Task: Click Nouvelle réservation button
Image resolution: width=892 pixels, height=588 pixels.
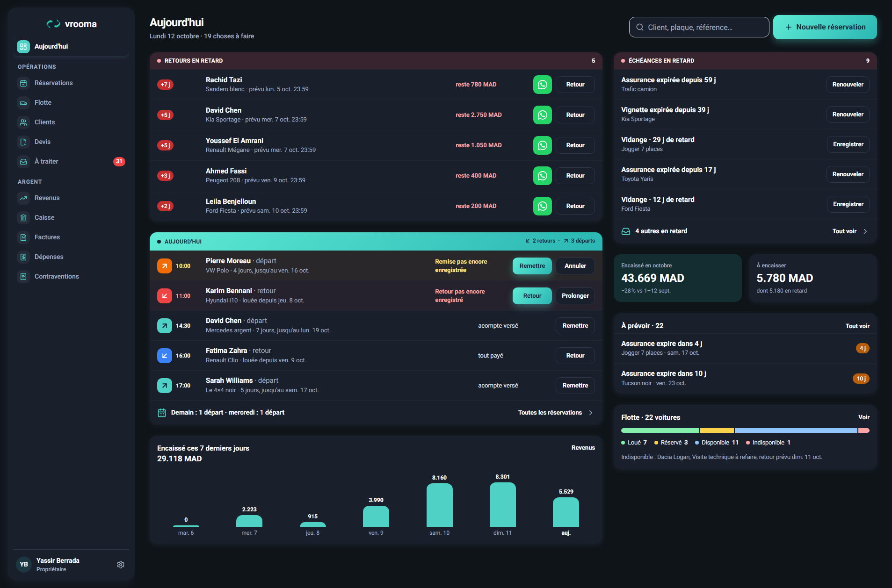Action: coord(825,27)
